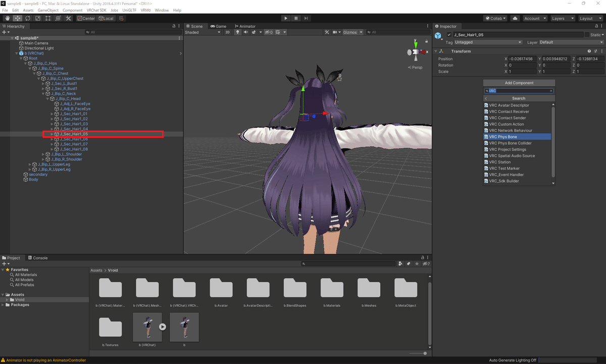The width and height of the screenshot is (606, 364).
Task: Select the Hand tool in the toolbar
Action: tap(8, 18)
